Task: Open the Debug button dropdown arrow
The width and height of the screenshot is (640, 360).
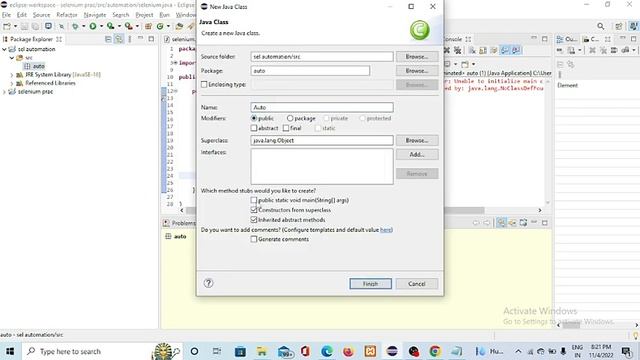Action: coord(83,26)
